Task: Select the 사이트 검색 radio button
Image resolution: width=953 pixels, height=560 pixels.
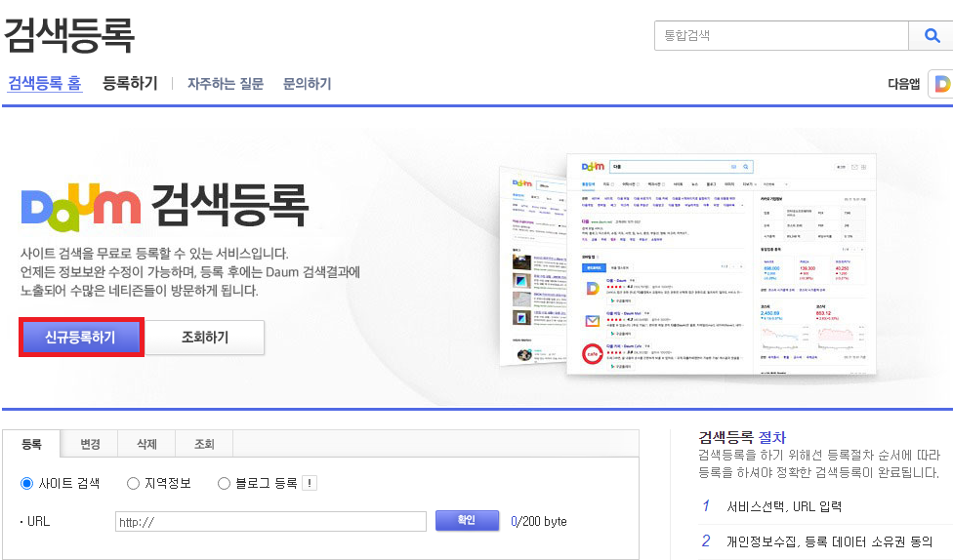Action: [26, 484]
